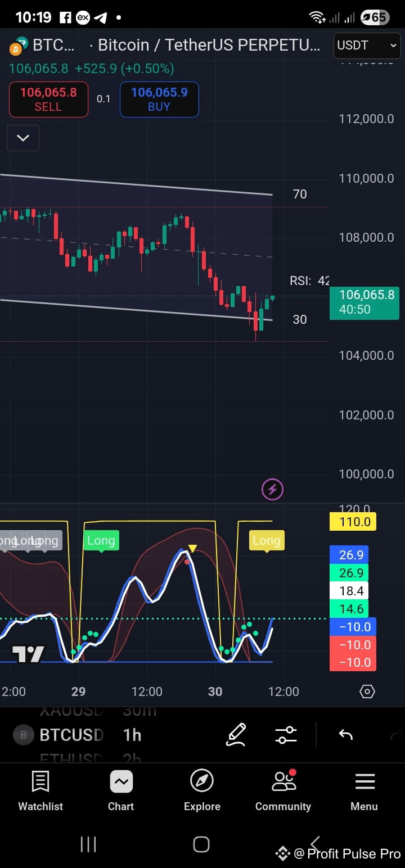This screenshot has height=868, width=405.
Task: Tap the Facebook notification icon
Action: [x=65, y=17]
